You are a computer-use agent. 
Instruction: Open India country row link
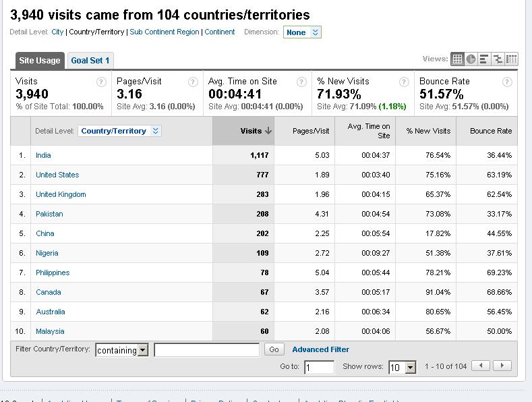43,156
